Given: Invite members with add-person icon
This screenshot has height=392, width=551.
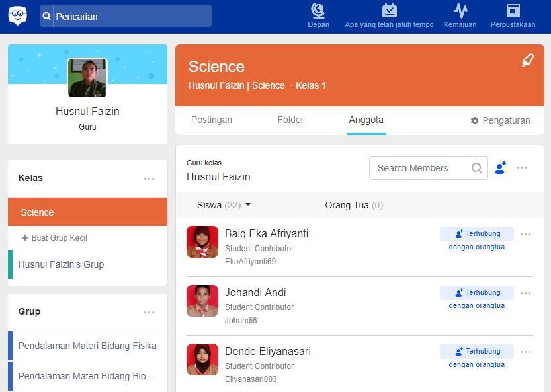Looking at the screenshot, I should 501,168.
